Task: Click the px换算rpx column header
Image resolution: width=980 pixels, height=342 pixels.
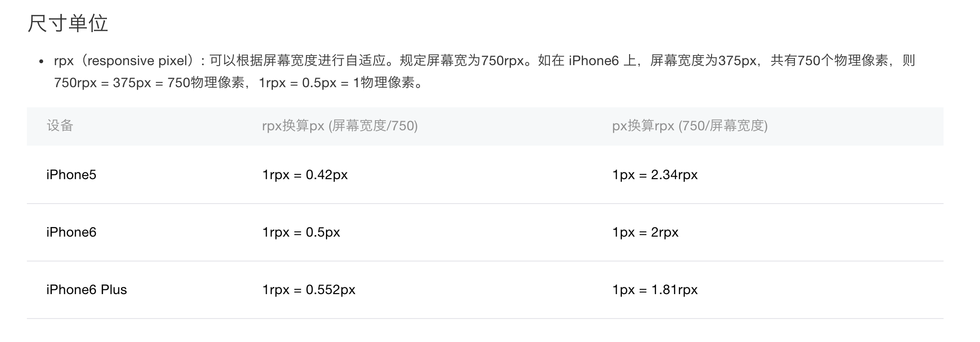Action: tap(690, 126)
